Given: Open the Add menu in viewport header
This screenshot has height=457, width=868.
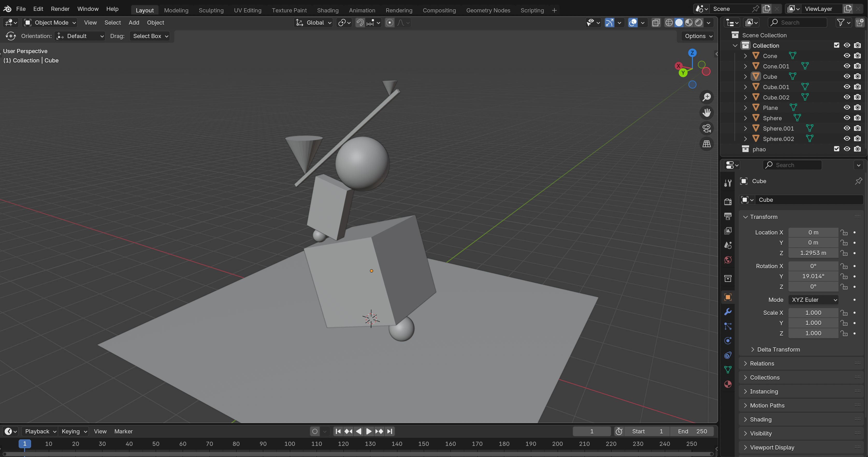Looking at the screenshot, I should 134,23.
